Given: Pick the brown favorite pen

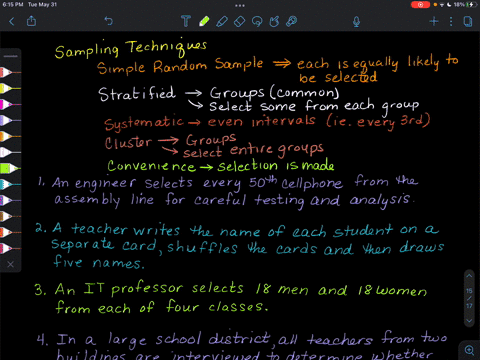Looking at the screenshot, I should click(10, 216).
